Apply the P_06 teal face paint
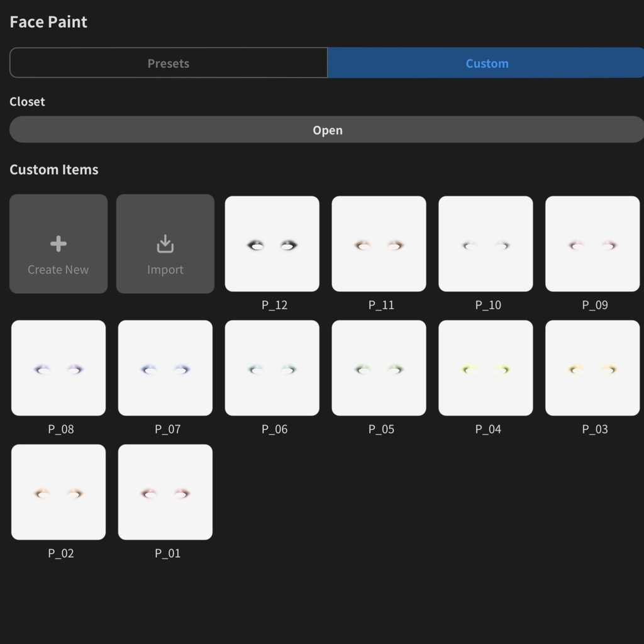644x644 pixels. click(x=272, y=368)
